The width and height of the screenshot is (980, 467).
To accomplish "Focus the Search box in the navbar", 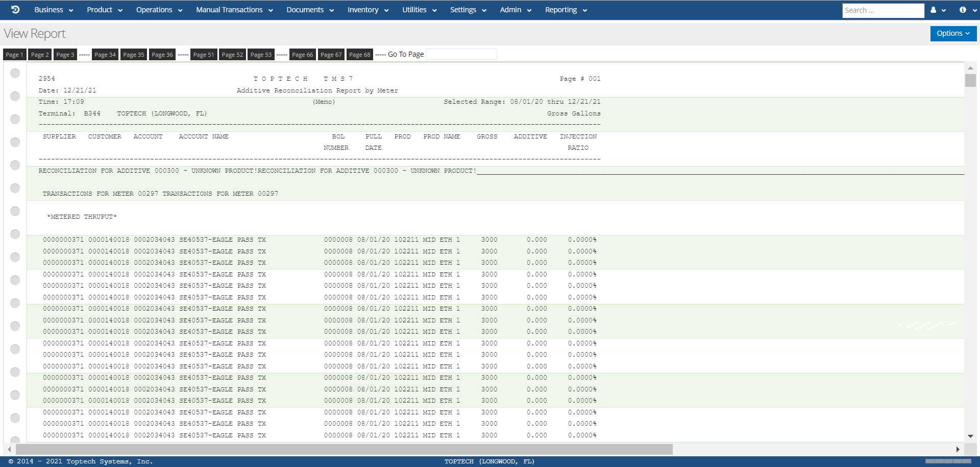I will [x=883, y=10].
